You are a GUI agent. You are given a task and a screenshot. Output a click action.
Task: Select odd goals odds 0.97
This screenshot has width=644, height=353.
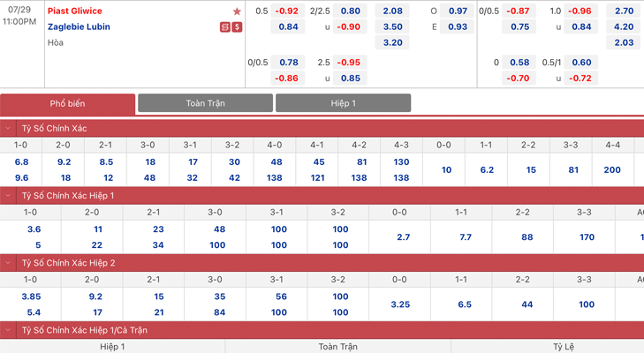tap(457, 11)
